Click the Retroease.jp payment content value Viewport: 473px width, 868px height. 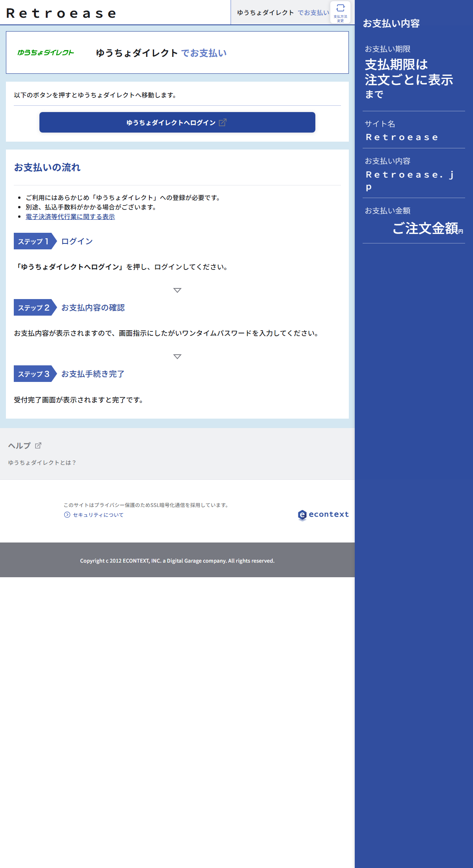410,180
